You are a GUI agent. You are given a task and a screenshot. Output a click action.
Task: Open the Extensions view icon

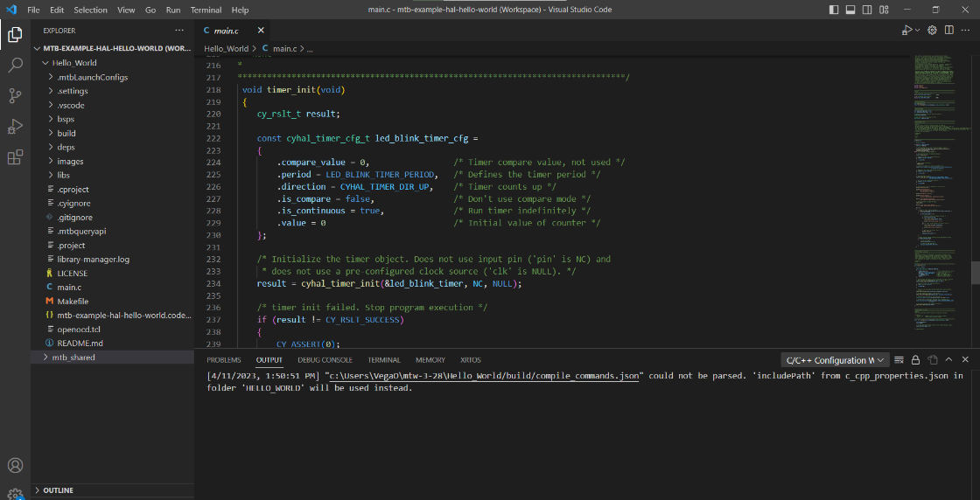click(x=15, y=156)
